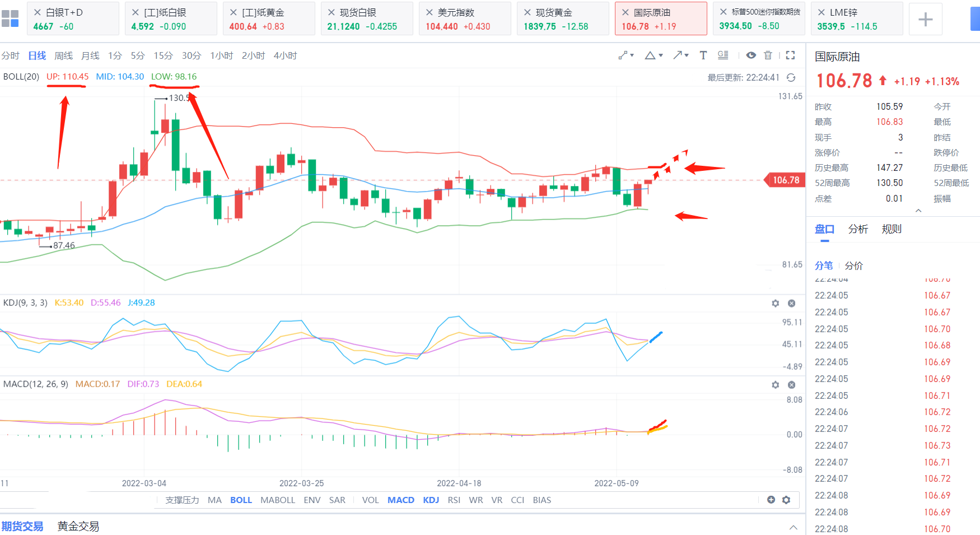Click the 106.78 price axis label
Screen dimensions: 980x535
point(785,180)
